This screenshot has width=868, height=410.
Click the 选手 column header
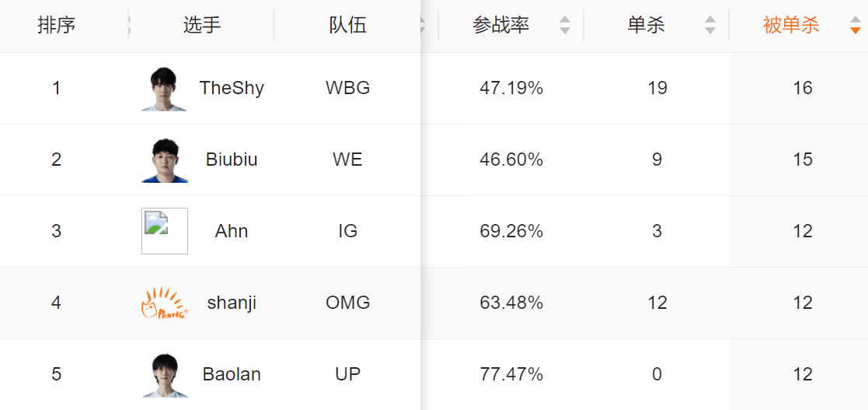[202, 26]
